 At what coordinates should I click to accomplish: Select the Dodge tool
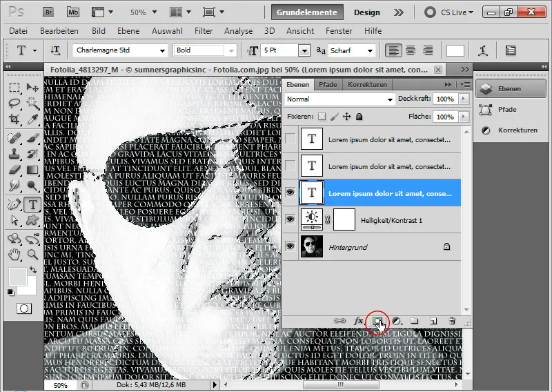32,186
